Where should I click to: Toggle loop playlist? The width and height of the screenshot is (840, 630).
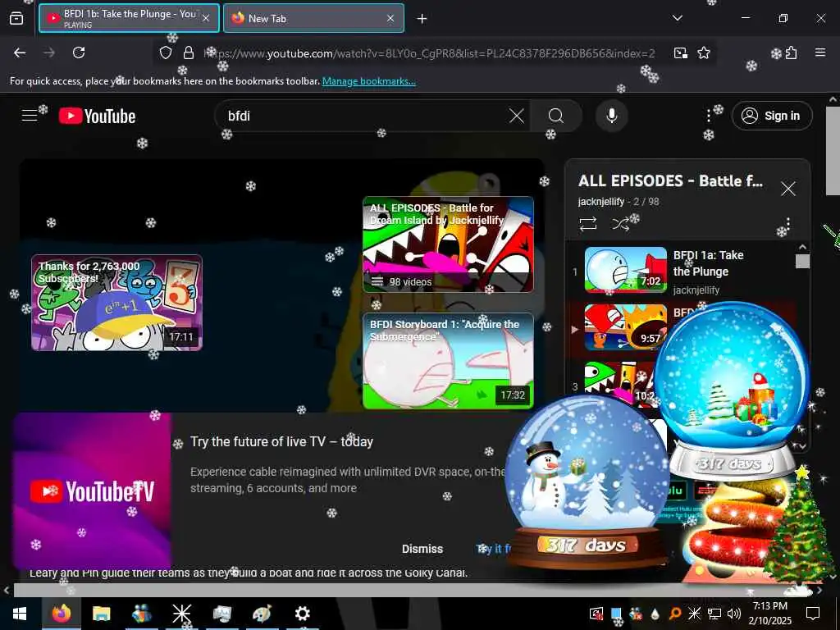point(587,223)
